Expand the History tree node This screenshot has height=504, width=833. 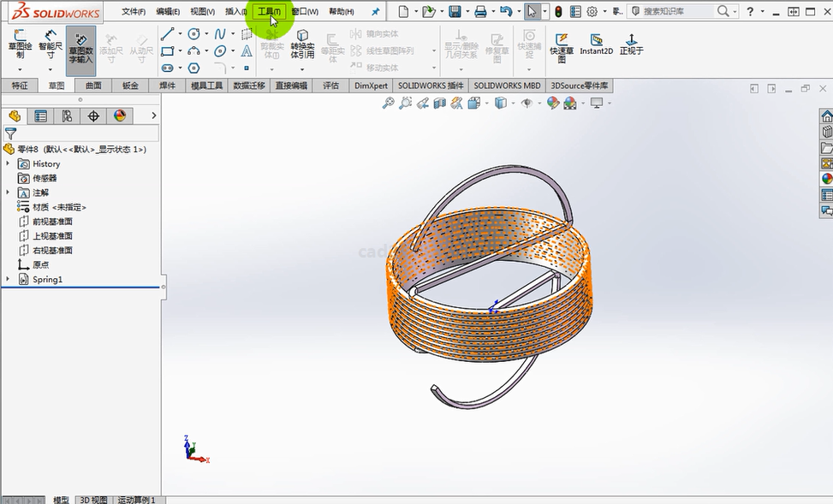point(8,163)
